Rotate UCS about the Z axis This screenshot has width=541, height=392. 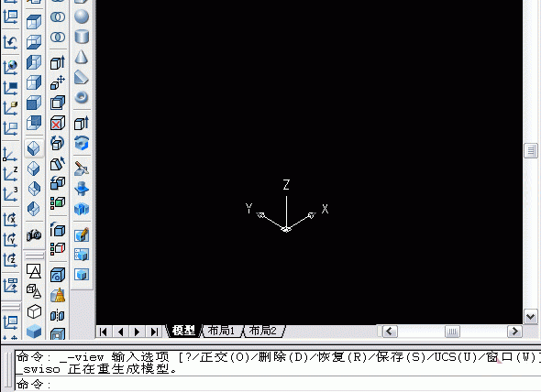coord(10,259)
